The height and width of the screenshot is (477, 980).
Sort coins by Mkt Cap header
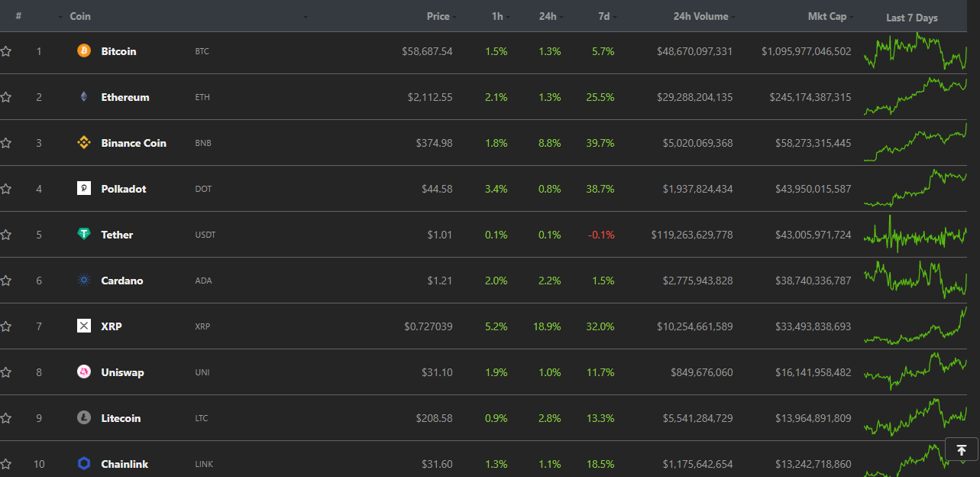click(x=826, y=16)
